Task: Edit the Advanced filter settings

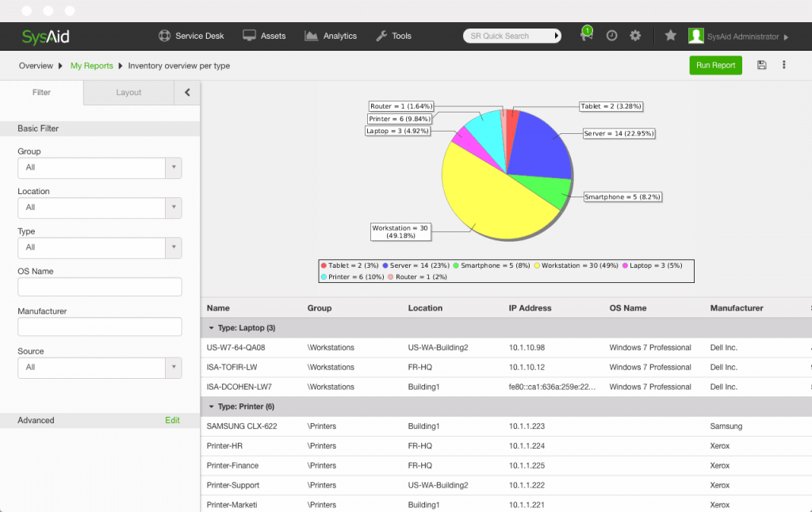Action: tap(172, 420)
